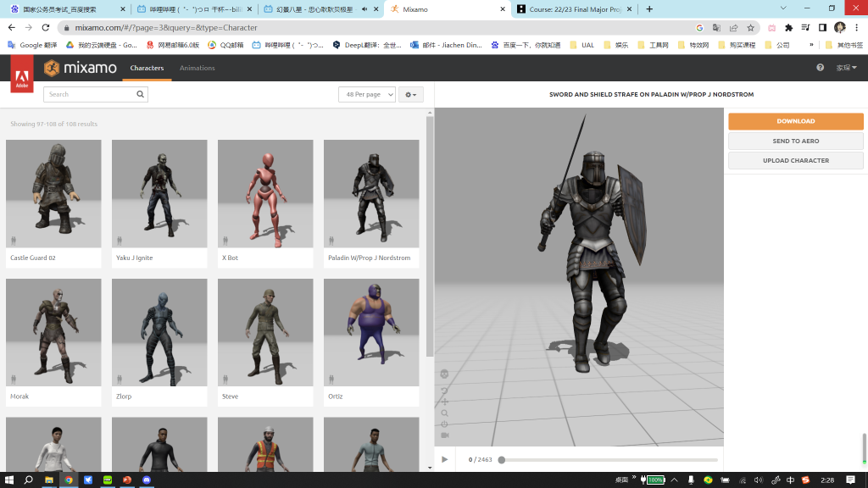
Task: Toggle the browser side panel icon
Action: [822, 28]
